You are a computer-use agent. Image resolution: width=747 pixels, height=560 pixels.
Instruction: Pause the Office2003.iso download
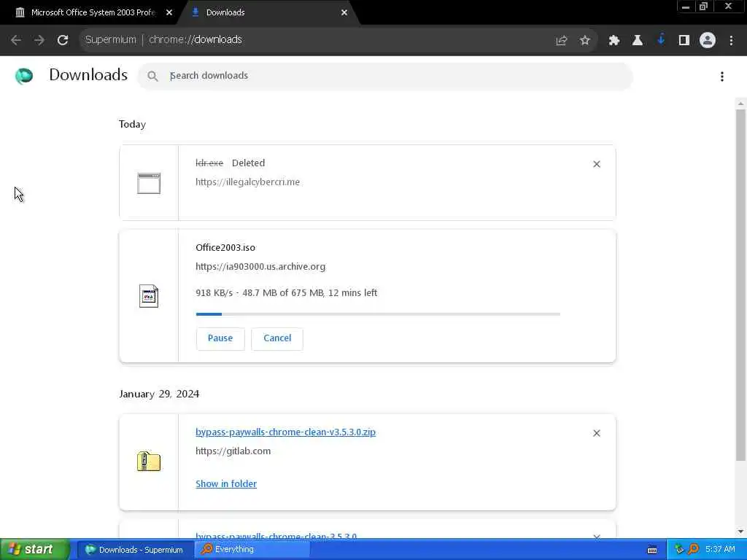[220, 338]
